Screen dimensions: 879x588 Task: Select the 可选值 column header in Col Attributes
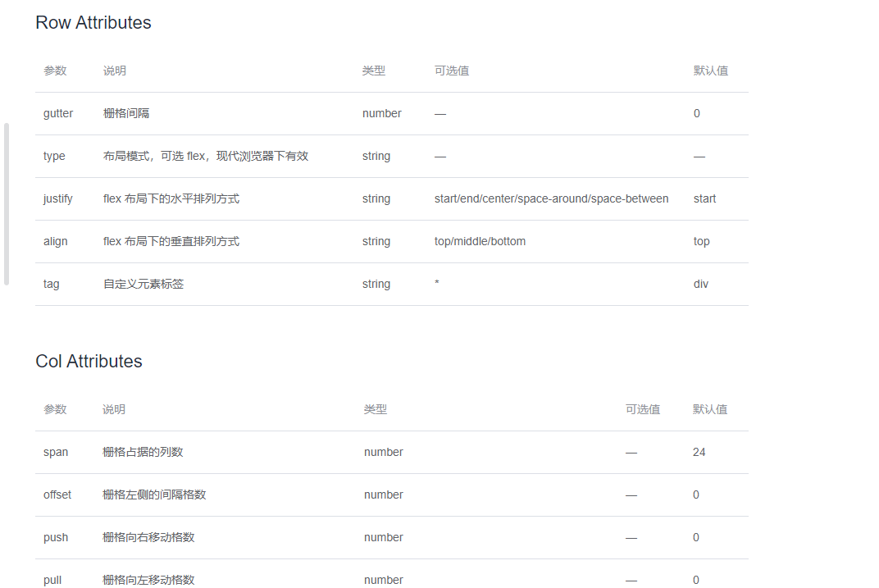[644, 409]
